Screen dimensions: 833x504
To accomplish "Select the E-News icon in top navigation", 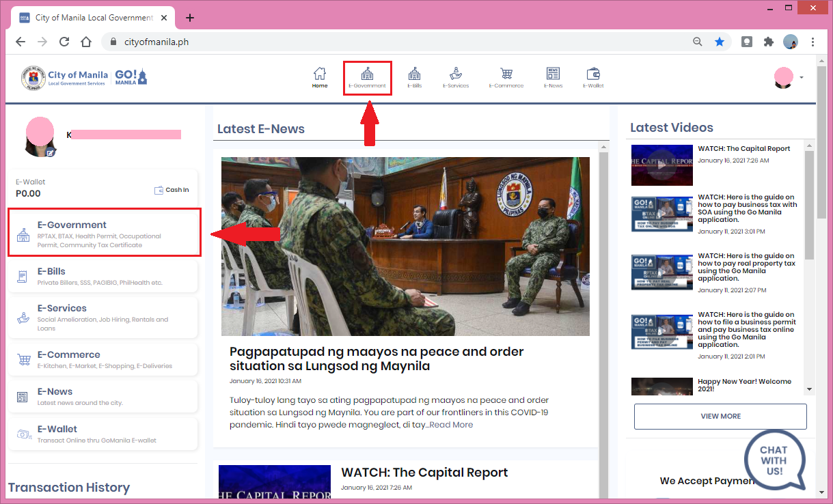I will pos(553,77).
